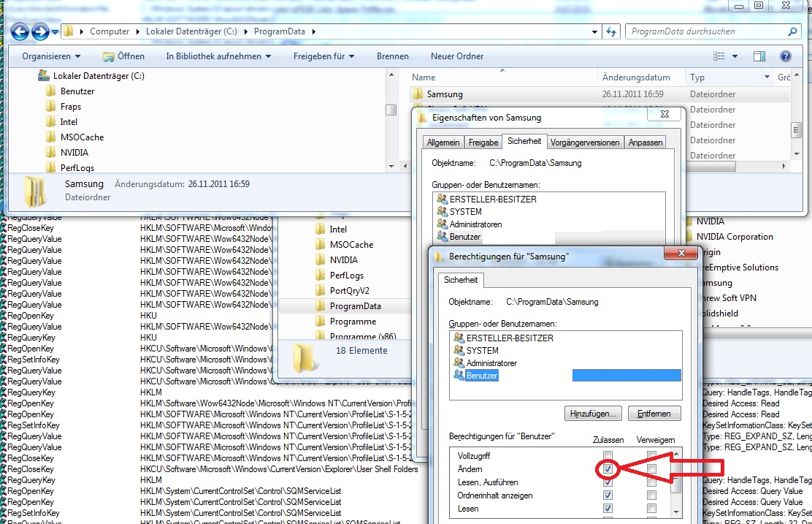
Task: Click the Programme folder icon in the background Explorer
Action: (x=321, y=322)
